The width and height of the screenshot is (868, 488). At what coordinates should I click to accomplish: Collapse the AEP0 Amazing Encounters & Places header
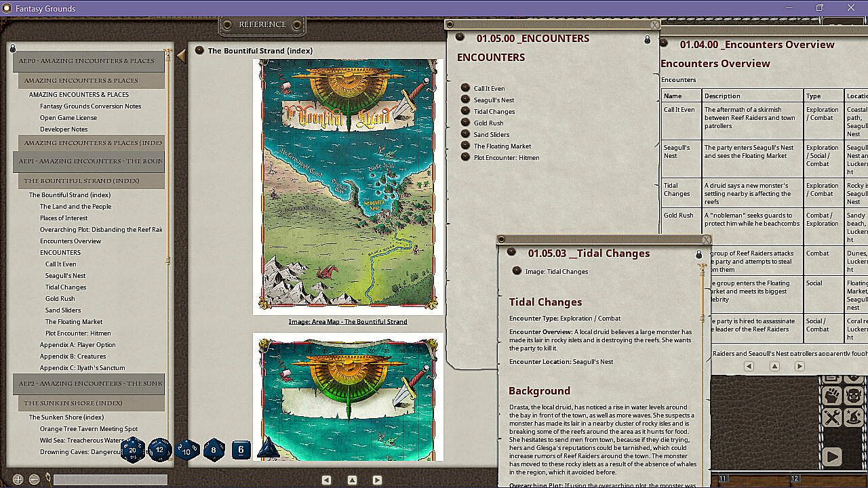pyautogui.click(x=86, y=61)
